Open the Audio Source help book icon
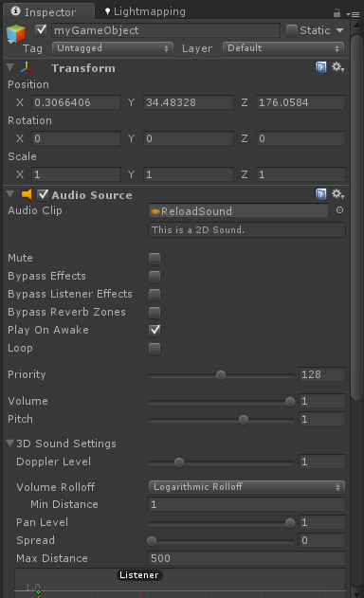The image size is (364, 598). point(320,194)
